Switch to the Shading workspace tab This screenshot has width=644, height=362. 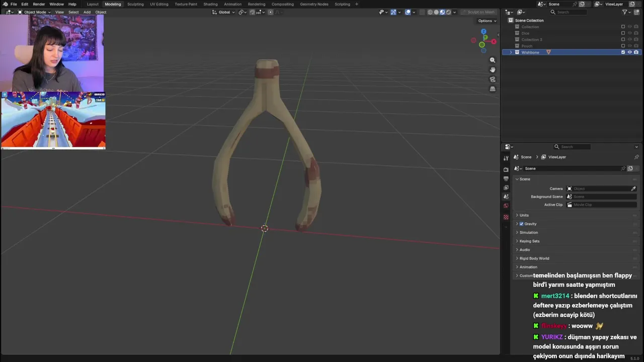[x=210, y=4]
